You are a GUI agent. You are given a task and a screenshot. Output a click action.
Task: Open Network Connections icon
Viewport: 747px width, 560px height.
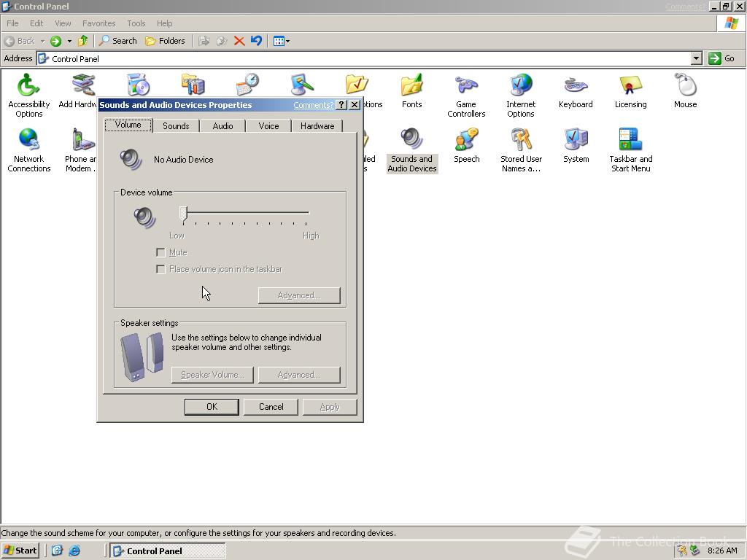(x=28, y=150)
